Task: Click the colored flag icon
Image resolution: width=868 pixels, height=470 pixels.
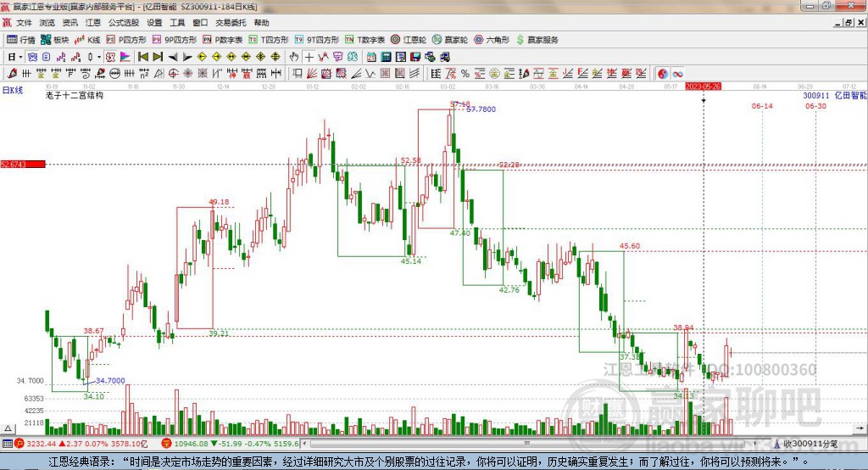Action: pos(125,57)
